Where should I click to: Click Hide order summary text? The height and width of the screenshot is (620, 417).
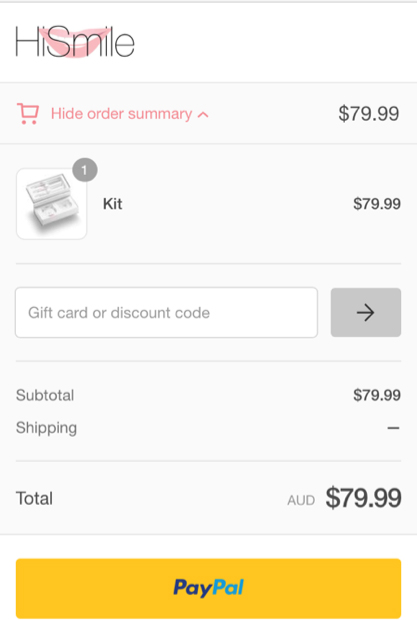(x=121, y=114)
